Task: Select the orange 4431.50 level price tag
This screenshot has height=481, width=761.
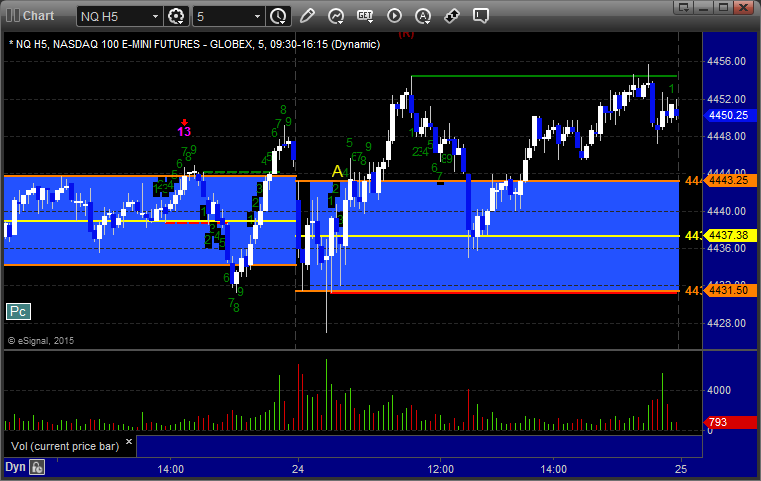Action: click(728, 290)
